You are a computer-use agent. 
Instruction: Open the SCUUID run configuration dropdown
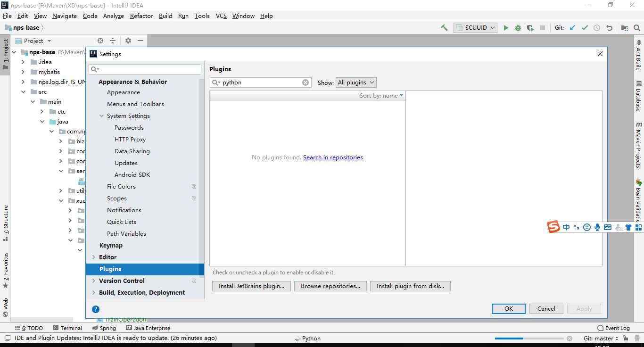475,28
